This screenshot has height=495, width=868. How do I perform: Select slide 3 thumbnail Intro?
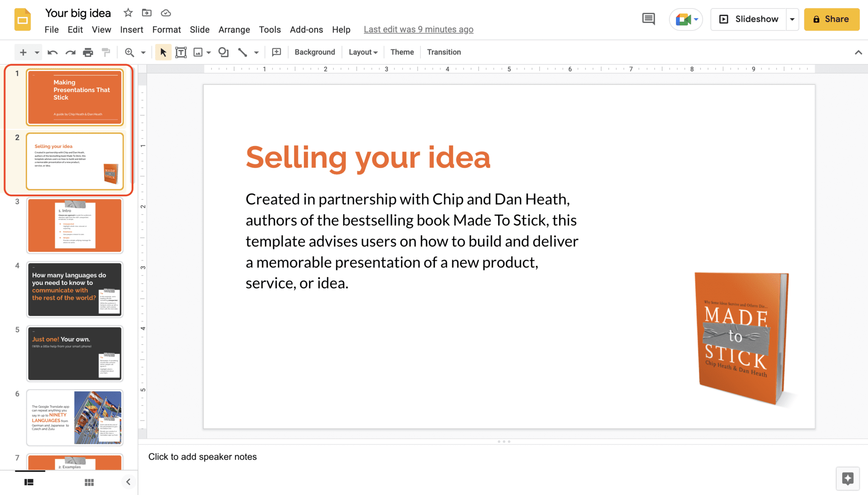pyautogui.click(x=75, y=226)
